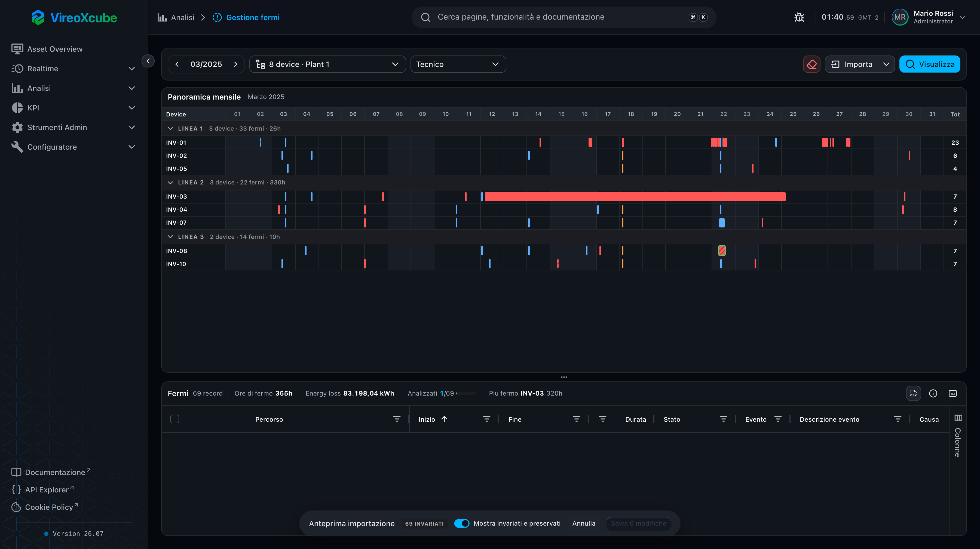Toggle Mostra invariati e preservati switch

point(462,523)
